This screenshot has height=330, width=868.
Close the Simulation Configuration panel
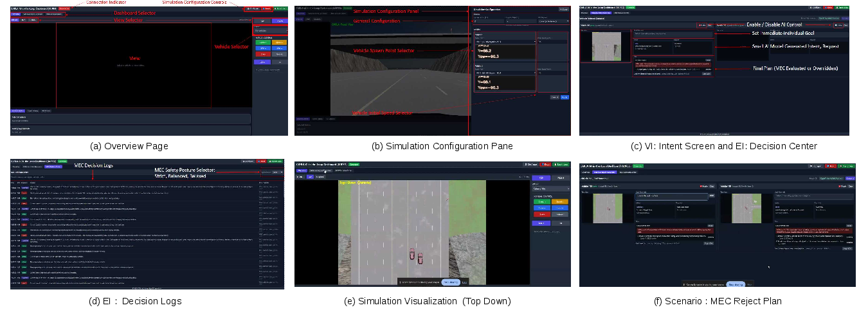click(x=564, y=9)
